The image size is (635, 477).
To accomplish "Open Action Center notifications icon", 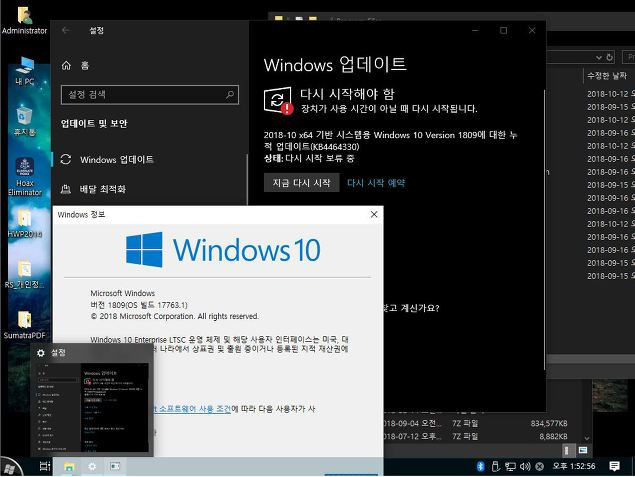I will (614, 466).
